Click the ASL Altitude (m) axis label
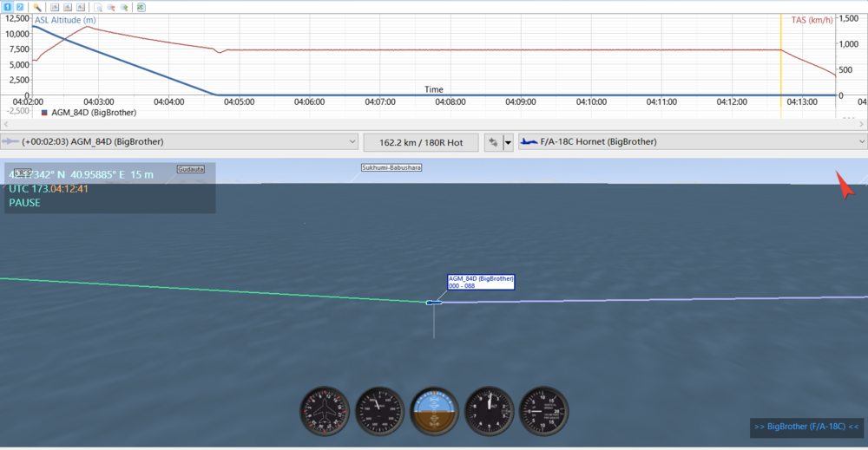The height and width of the screenshot is (450, 868). [x=65, y=20]
